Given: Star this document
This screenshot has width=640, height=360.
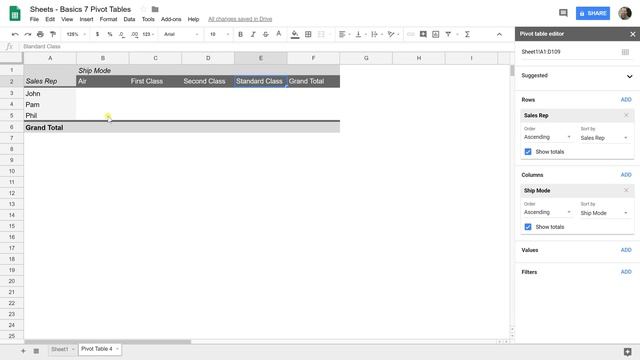Looking at the screenshot, I should coord(143,9).
